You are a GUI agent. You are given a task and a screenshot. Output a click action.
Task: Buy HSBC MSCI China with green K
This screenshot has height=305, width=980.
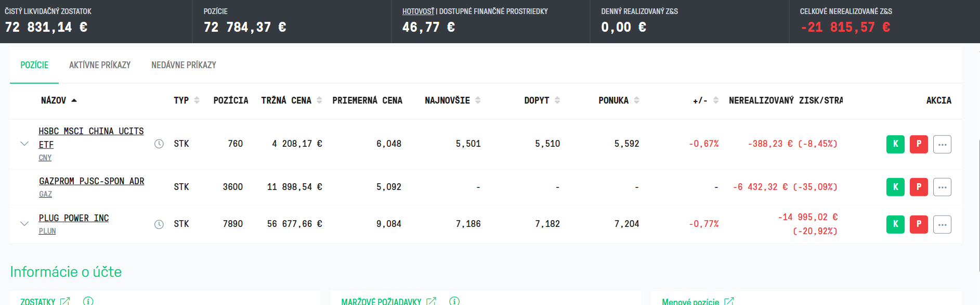895,144
